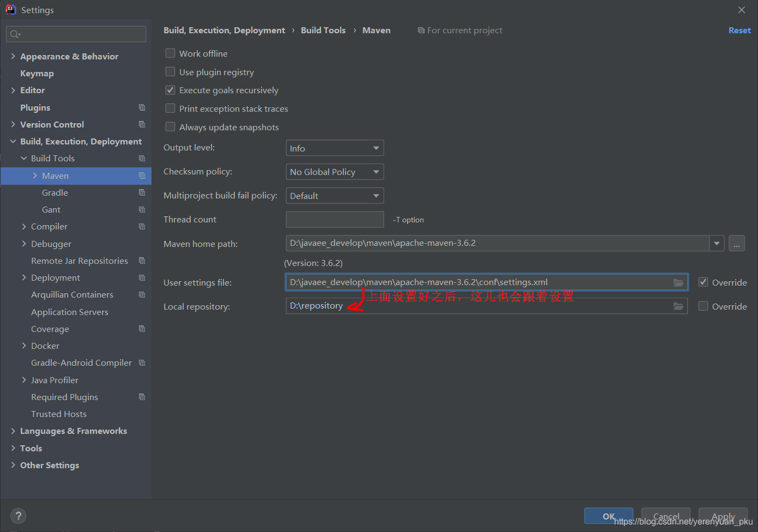Click the project-level icon beside Gant

tap(142, 209)
